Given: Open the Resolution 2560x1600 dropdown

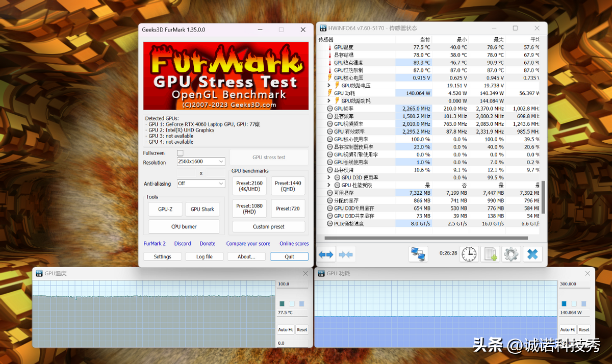Looking at the screenshot, I should (201, 162).
